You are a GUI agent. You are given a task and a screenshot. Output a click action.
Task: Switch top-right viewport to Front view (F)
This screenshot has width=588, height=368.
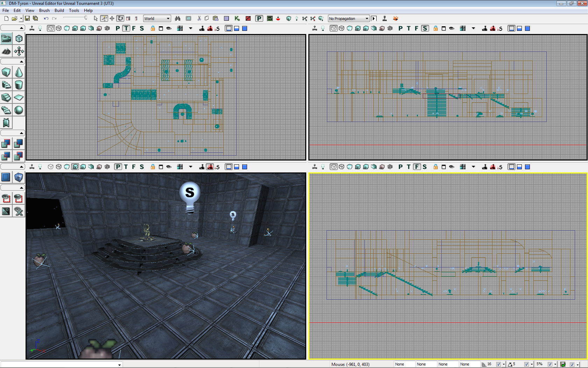click(x=416, y=28)
